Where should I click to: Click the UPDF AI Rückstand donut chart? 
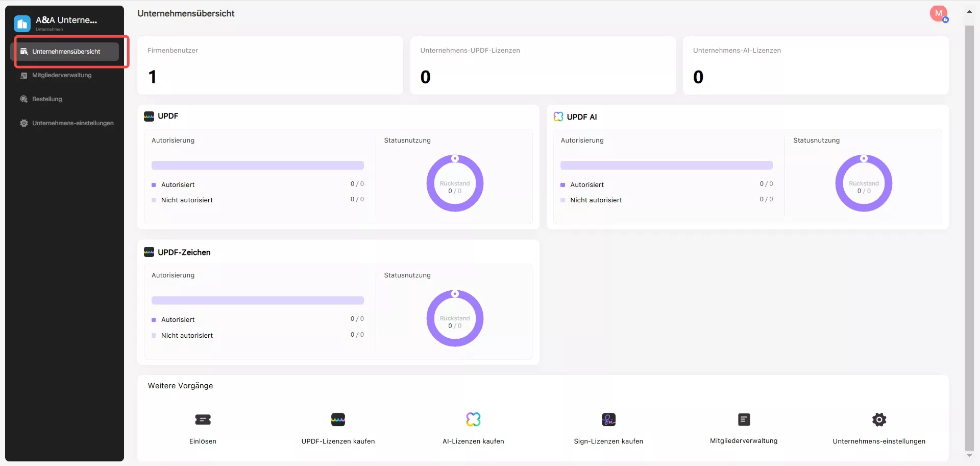[864, 183]
